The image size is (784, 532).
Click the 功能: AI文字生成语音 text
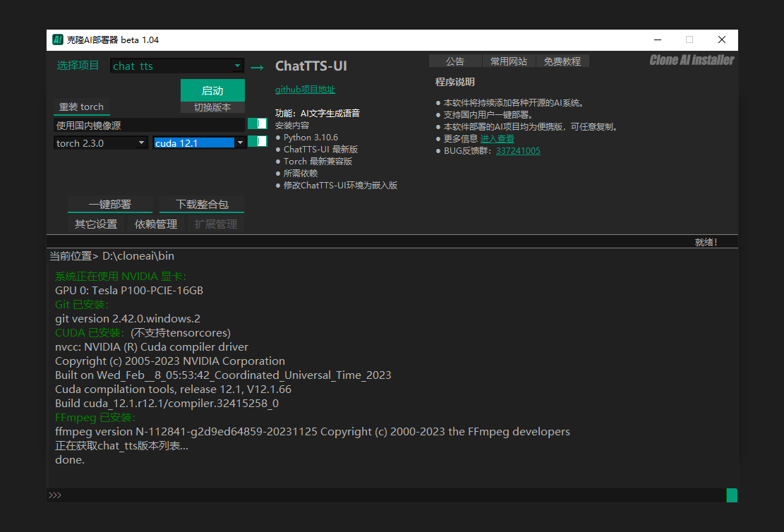pyautogui.click(x=318, y=114)
